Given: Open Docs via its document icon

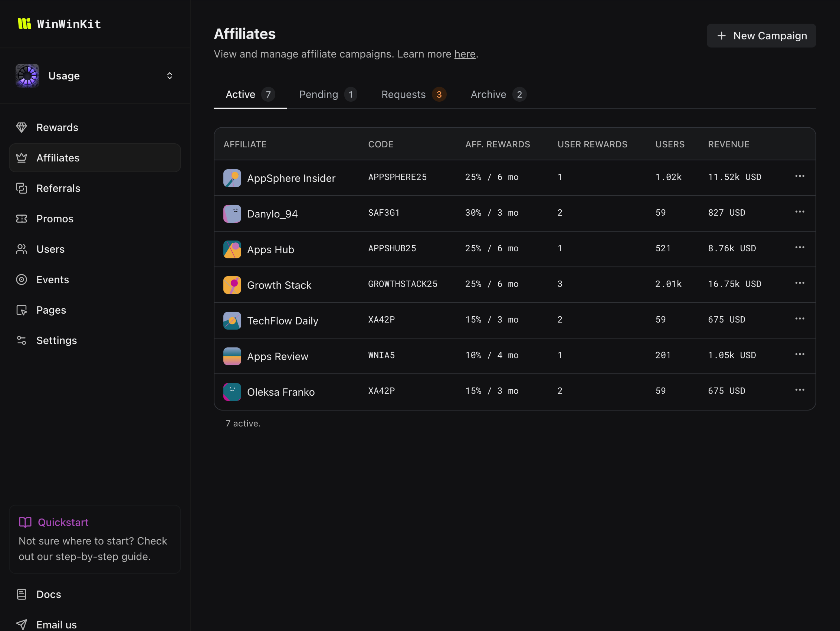Looking at the screenshot, I should (22, 594).
